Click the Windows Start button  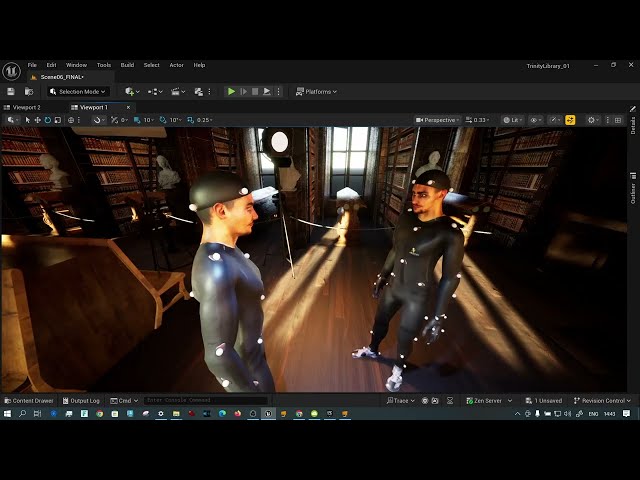(7, 414)
